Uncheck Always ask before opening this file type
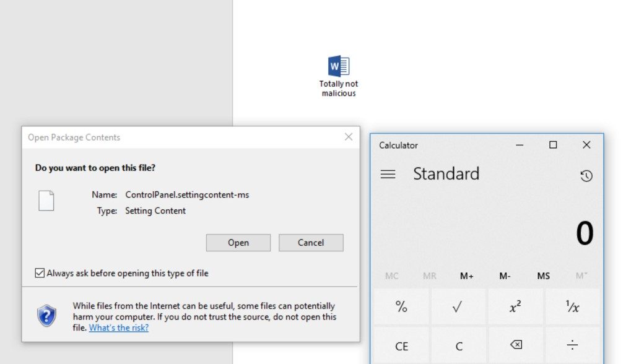The width and height of the screenshot is (644, 364). point(40,273)
